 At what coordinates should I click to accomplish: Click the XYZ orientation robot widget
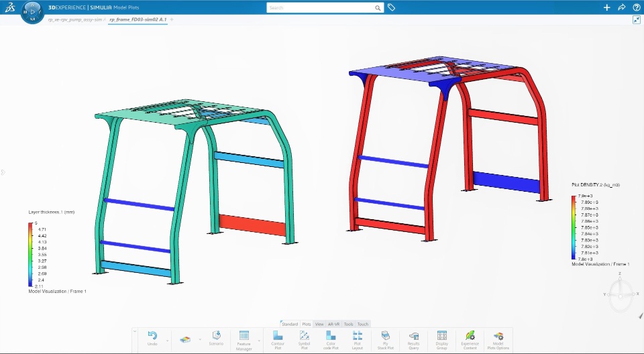tap(621, 293)
